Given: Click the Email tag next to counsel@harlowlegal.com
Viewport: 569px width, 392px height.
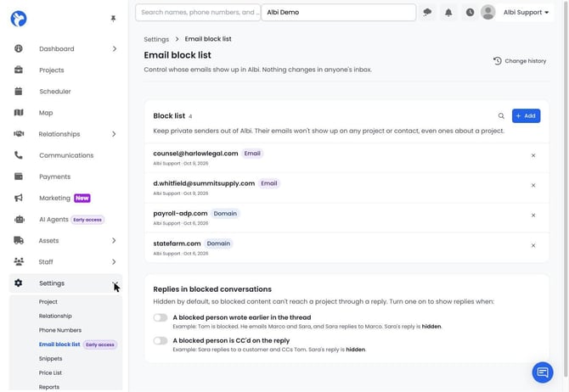Looking at the screenshot, I should [x=252, y=154].
